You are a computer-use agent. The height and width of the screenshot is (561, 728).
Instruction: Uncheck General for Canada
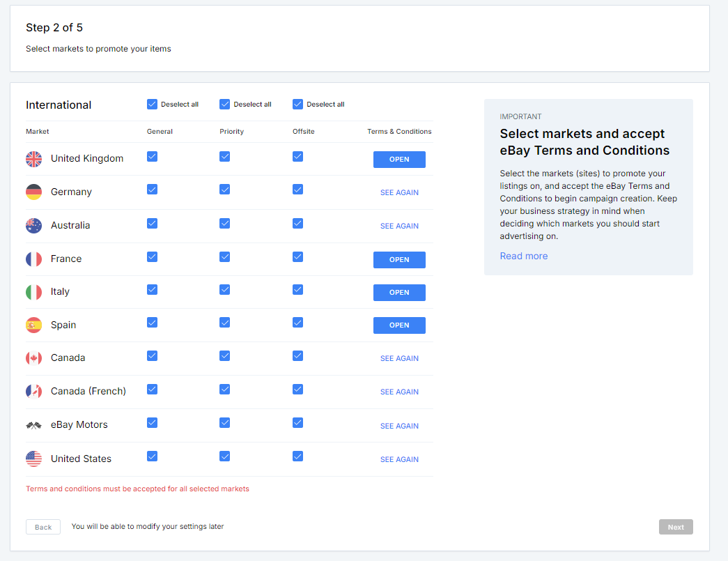pyautogui.click(x=152, y=355)
